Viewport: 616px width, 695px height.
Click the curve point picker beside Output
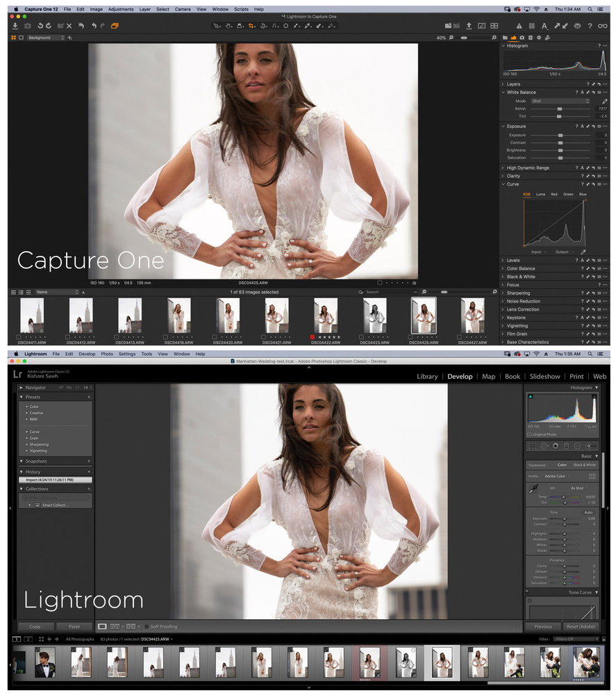[x=583, y=252]
